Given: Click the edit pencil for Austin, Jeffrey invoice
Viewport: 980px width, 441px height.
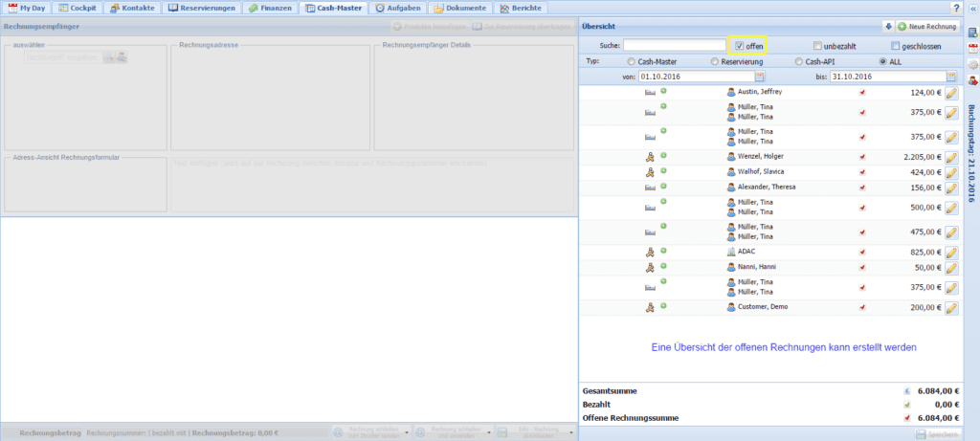Looking at the screenshot, I should point(950,94).
